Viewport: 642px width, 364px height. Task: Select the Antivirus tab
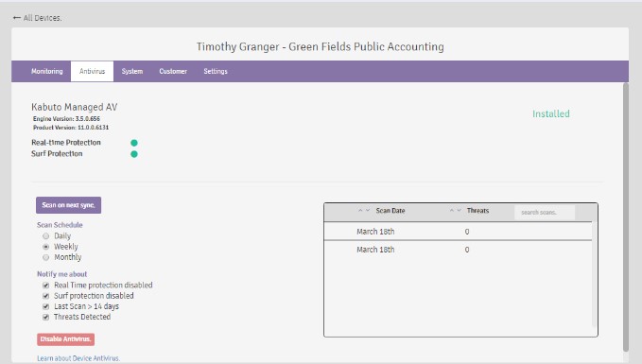coord(92,71)
